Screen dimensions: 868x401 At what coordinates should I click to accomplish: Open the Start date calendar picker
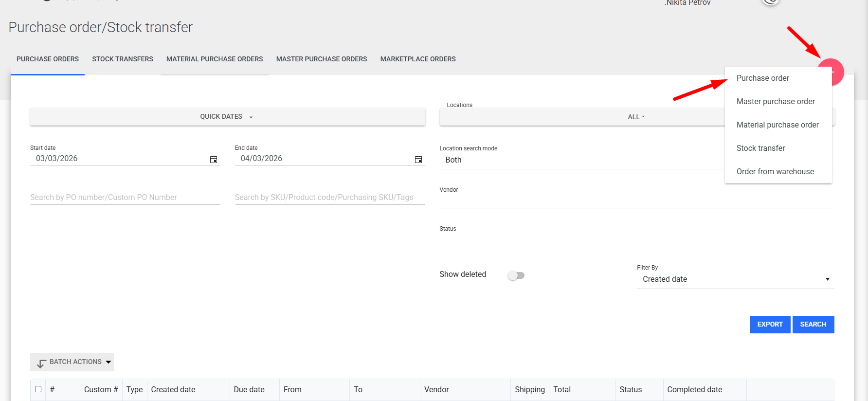[213, 159]
